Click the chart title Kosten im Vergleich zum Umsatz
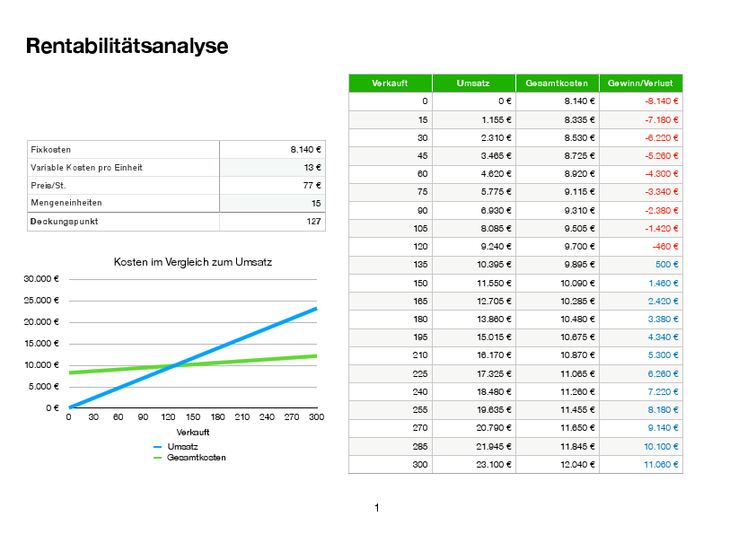 [193, 262]
